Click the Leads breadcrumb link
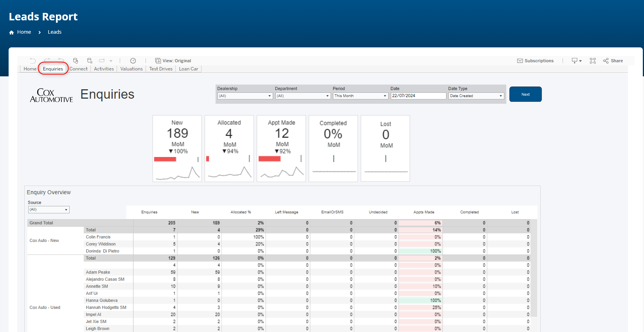Screen dimensions: 644x332 point(55,32)
